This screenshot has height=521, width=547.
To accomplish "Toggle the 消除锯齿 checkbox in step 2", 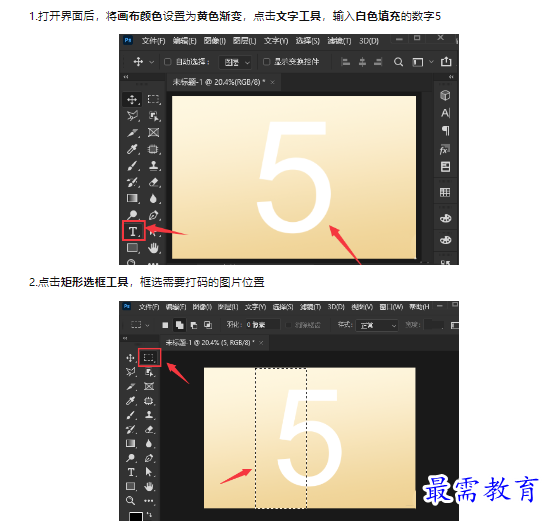I will click(288, 325).
